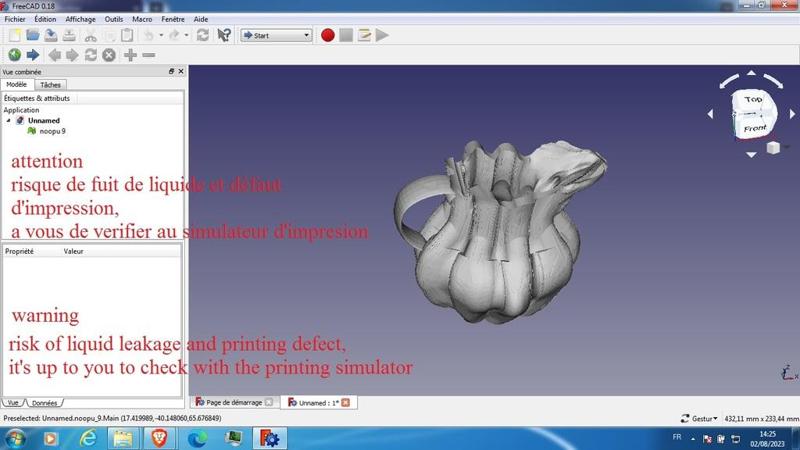Screen dimensions: 800x450
Task: Close the Unnamed : 1* tab
Action: pos(346,403)
